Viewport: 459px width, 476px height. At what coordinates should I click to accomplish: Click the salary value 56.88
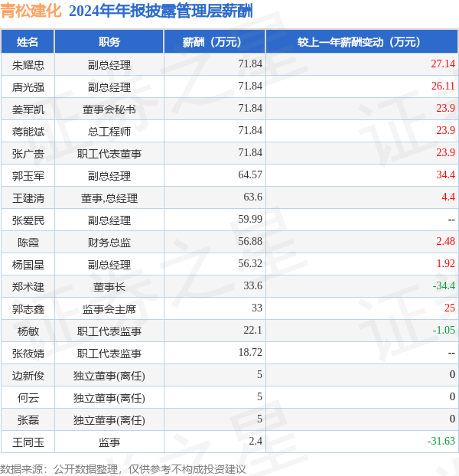250,241
